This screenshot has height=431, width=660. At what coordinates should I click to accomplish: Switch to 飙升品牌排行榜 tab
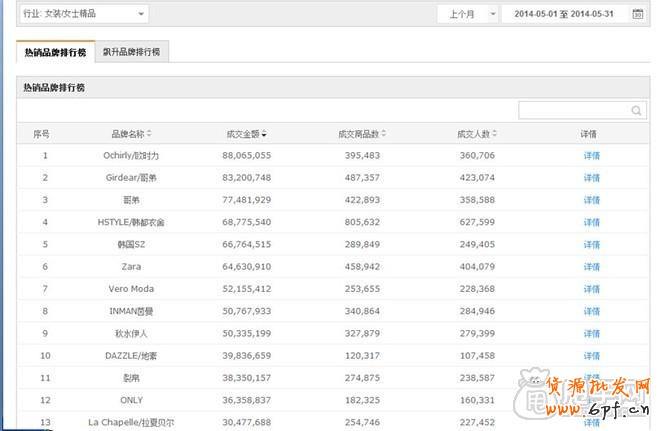(x=132, y=52)
